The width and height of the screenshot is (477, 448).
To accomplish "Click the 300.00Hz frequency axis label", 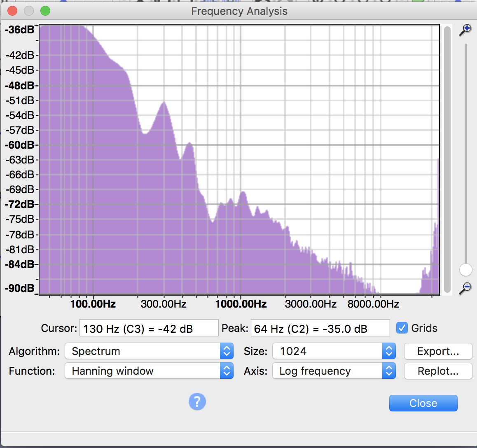I will pyautogui.click(x=164, y=304).
